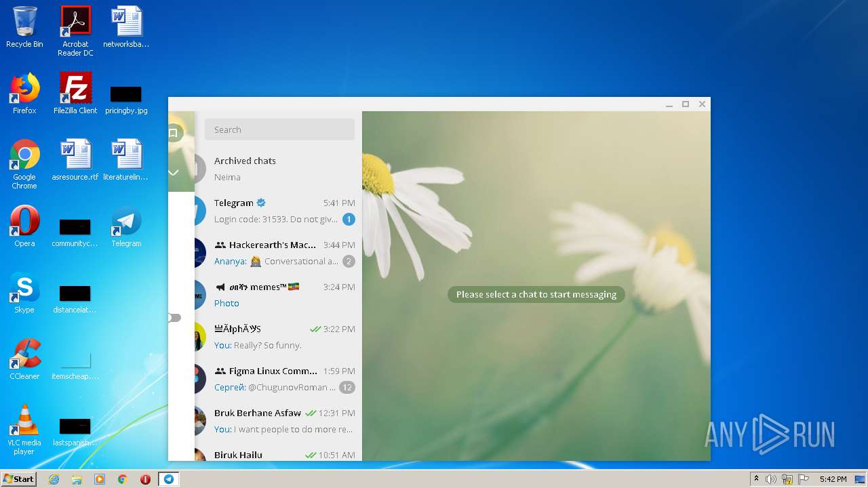The width and height of the screenshot is (868, 488).
Task: Click the Telegram Search field
Action: tap(279, 129)
